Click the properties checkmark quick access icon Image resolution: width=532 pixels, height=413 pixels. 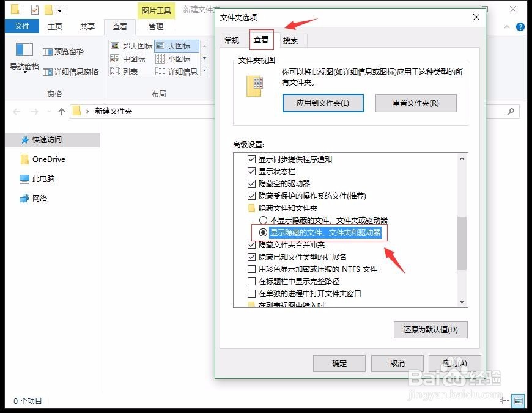point(35,10)
